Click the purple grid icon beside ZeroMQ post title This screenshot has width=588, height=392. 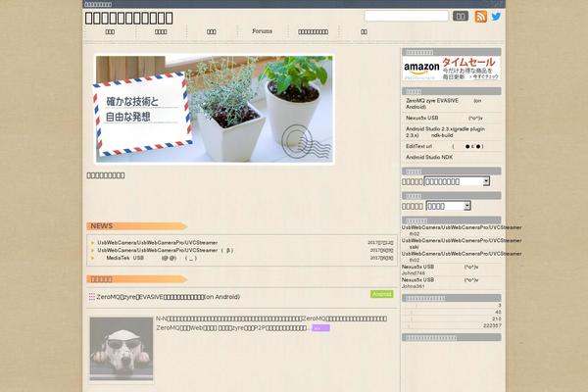pos(91,297)
